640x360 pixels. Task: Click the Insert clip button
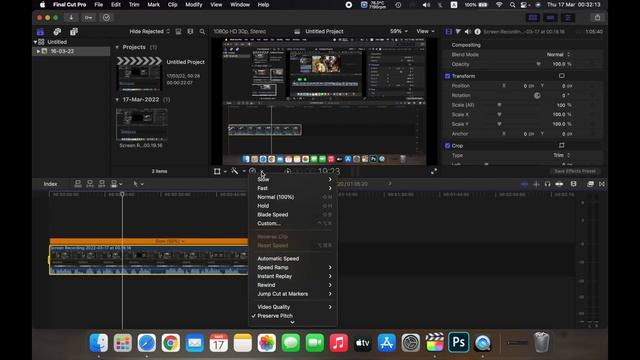(x=90, y=184)
